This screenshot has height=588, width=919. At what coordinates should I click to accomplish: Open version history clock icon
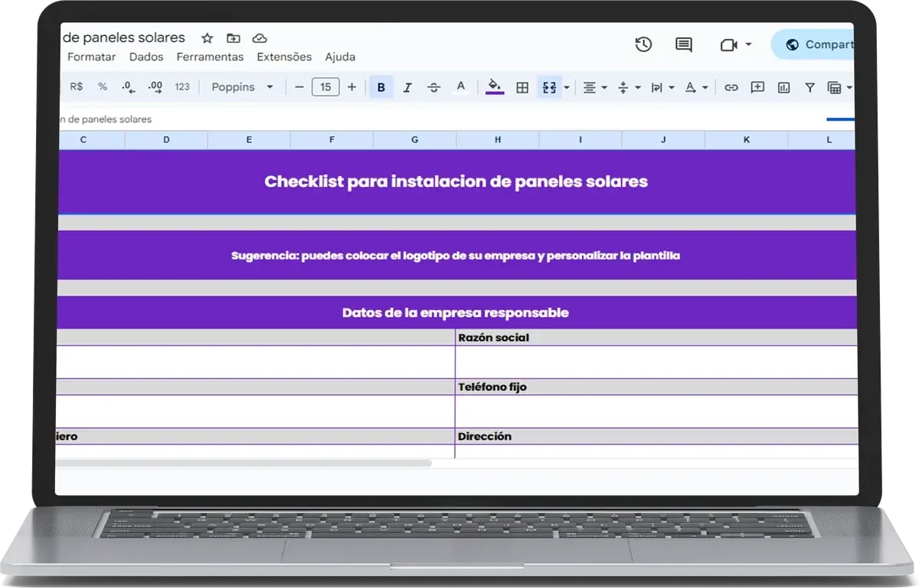tap(643, 44)
